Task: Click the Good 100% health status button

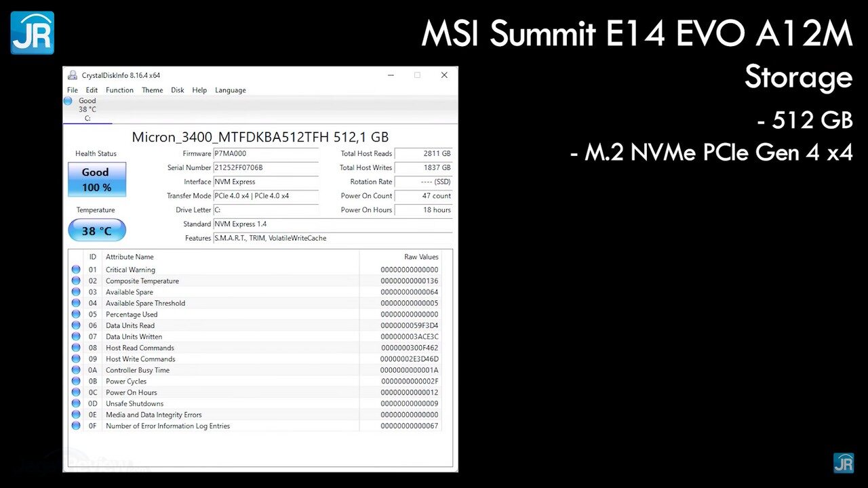Action: pos(96,178)
